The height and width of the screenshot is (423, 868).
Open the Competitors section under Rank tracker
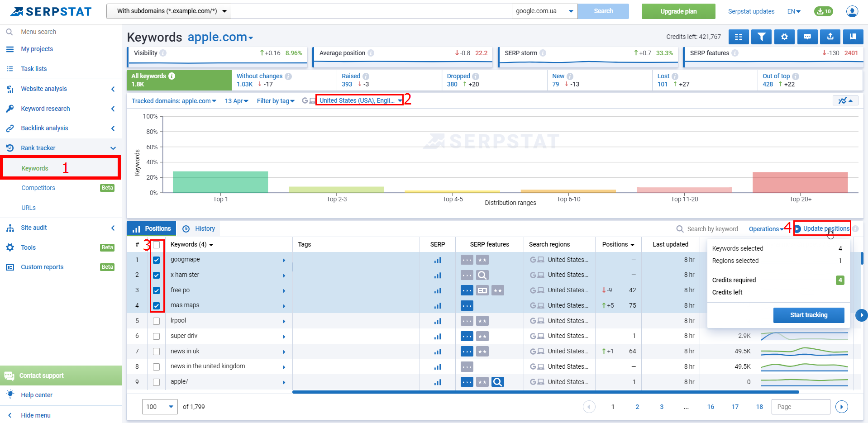38,188
